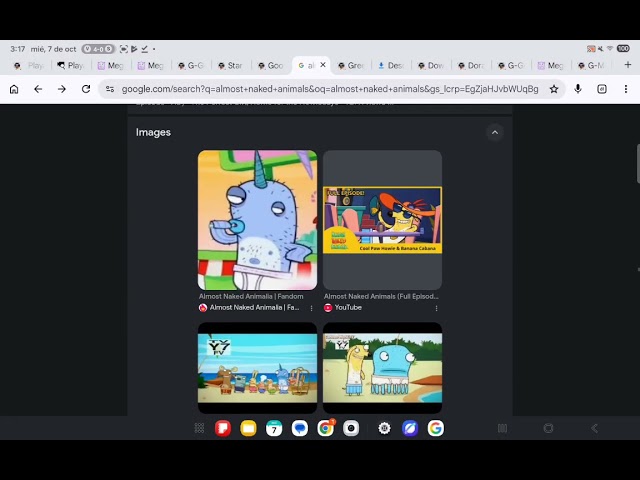640x480 pixels.
Task: Open the Calendar app showing 7
Action: point(274,428)
